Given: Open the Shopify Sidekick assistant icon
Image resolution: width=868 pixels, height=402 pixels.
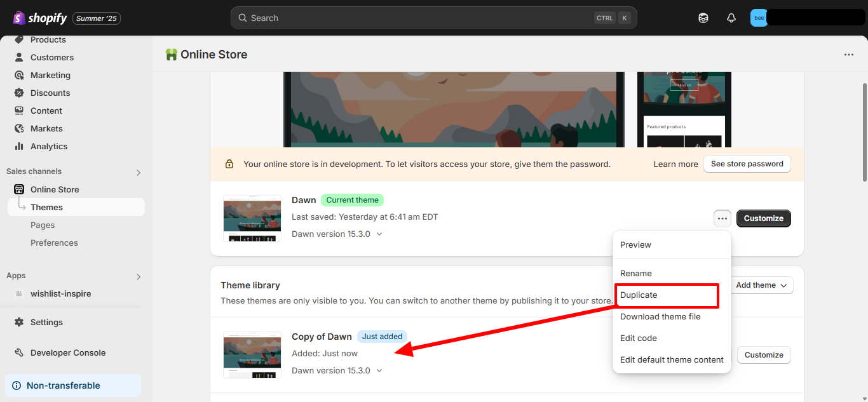Looking at the screenshot, I should click(x=703, y=18).
